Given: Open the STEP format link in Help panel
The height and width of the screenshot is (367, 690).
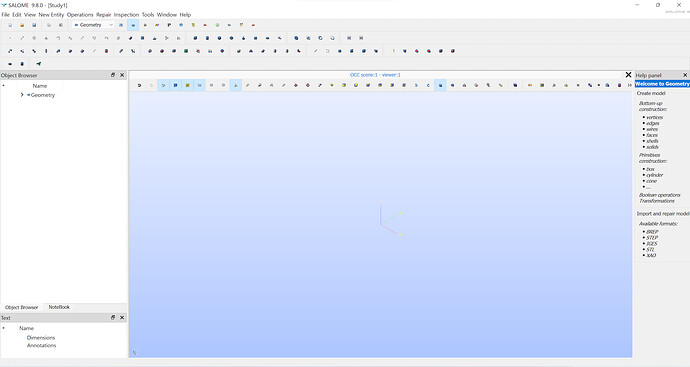Looking at the screenshot, I should pos(652,238).
